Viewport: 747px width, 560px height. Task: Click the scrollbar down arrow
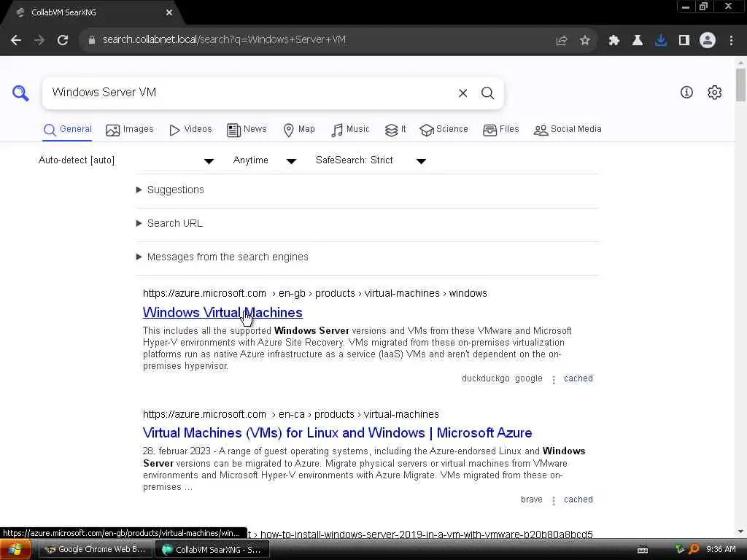740,532
